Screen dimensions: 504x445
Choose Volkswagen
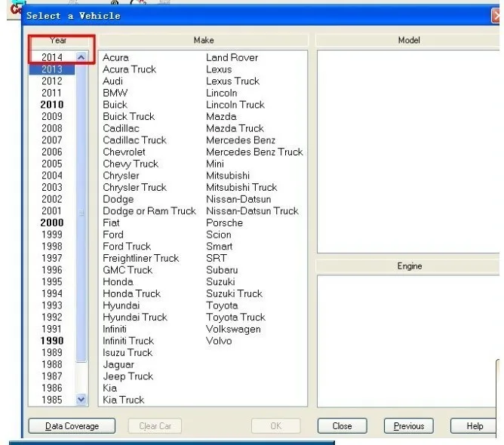[x=233, y=329]
